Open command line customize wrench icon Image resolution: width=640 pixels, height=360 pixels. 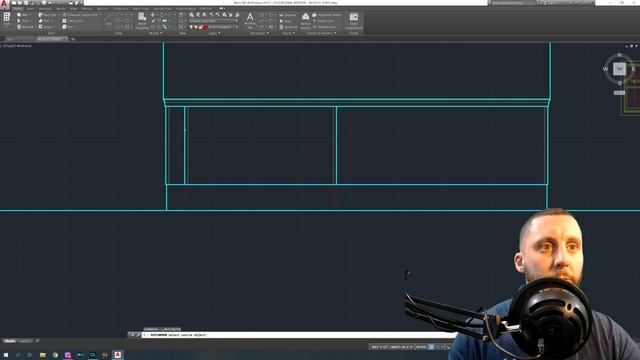pos(138,335)
